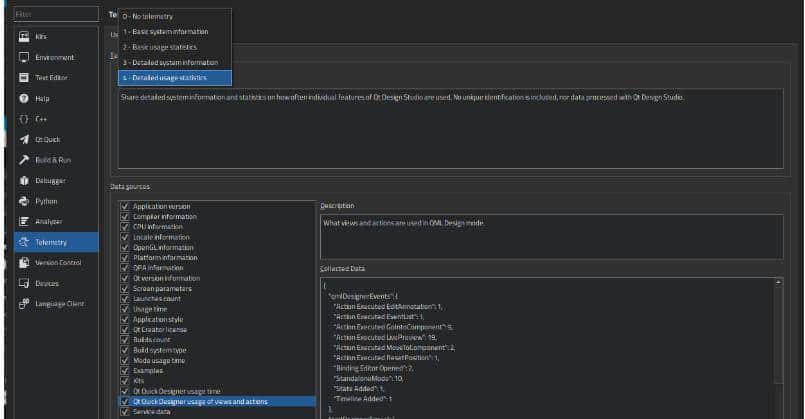Select the 'Mode usage time' row
The width and height of the screenshot is (805, 419).
coord(217,360)
